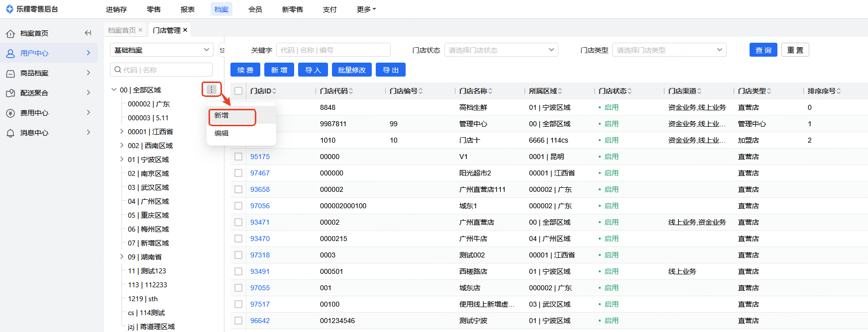This screenshot has height=332, width=868.
Task: Click the 批量修改 button
Action: tap(352, 70)
